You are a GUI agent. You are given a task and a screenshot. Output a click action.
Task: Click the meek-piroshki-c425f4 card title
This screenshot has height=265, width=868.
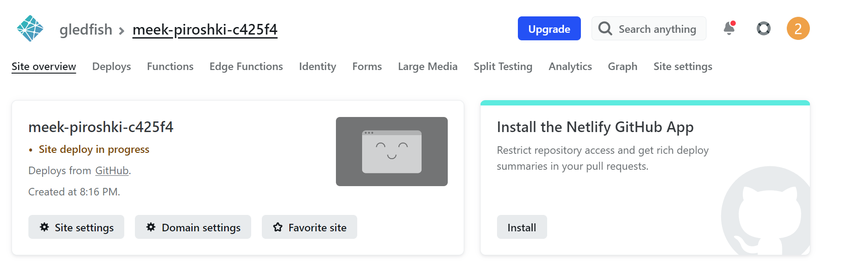click(101, 127)
